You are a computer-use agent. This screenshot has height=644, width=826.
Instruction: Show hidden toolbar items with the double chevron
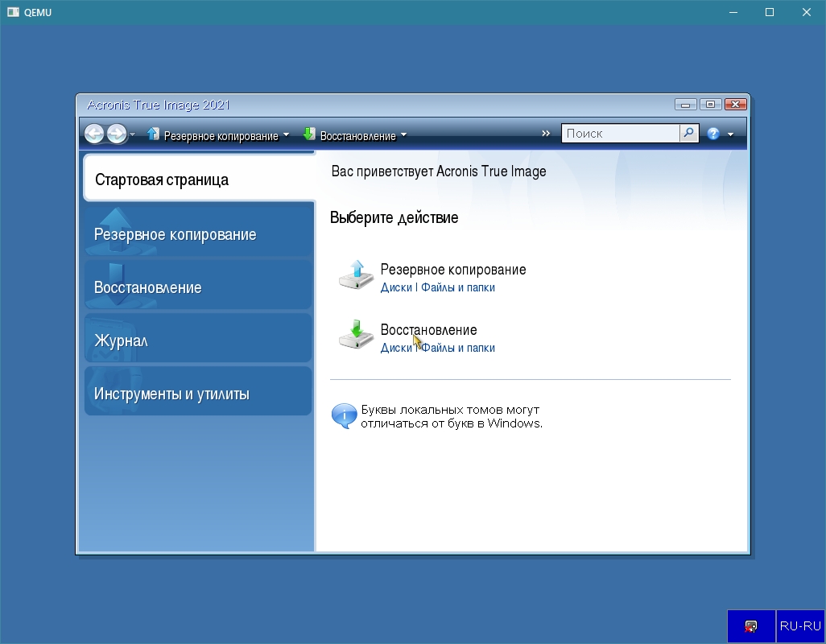coord(546,134)
